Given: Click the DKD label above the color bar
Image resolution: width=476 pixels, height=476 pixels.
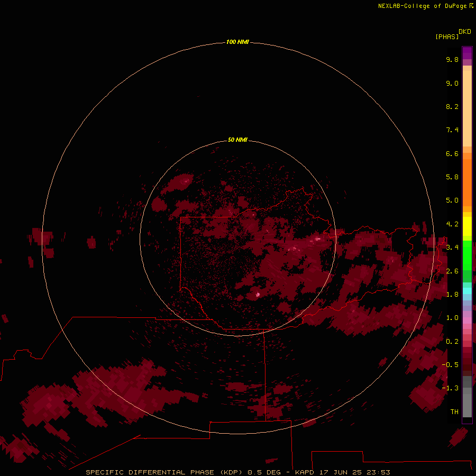Looking at the screenshot, I should click(x=465, y=32).
